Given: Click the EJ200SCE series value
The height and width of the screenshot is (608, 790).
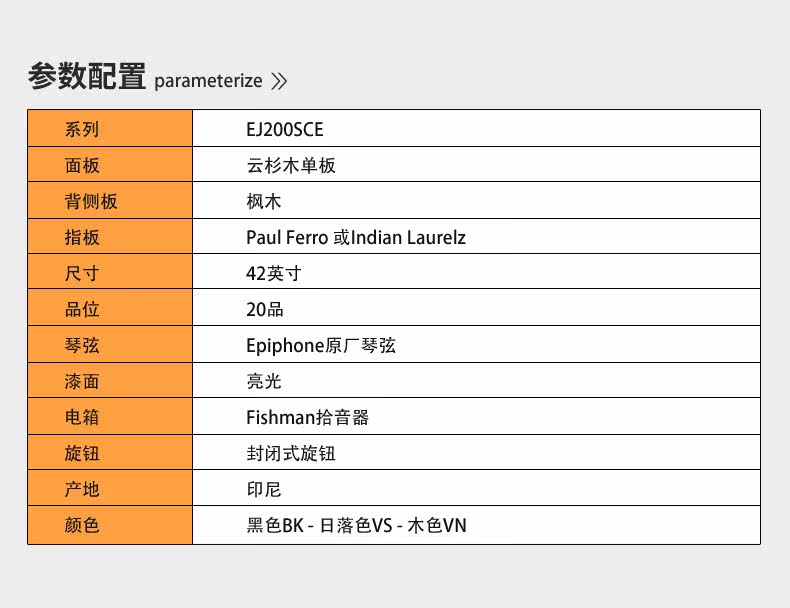Looking at the screenshot, I should click(x=285, y=129).
